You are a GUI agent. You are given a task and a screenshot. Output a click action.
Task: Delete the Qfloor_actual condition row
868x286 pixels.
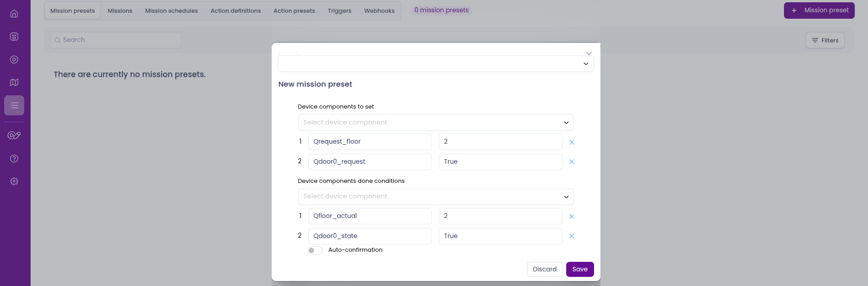click(x=571, y=217)
